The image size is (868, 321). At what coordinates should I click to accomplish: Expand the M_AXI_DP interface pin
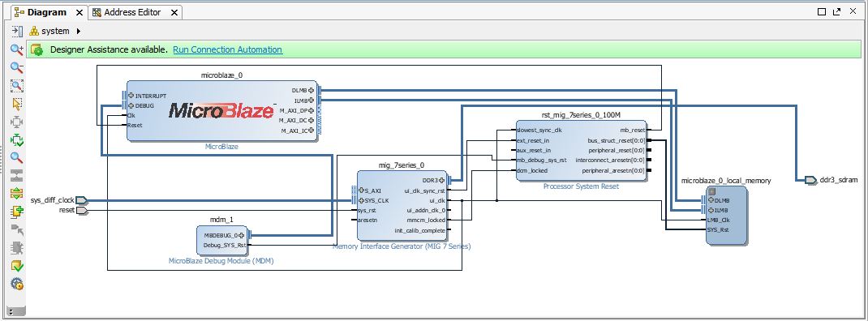312,110
